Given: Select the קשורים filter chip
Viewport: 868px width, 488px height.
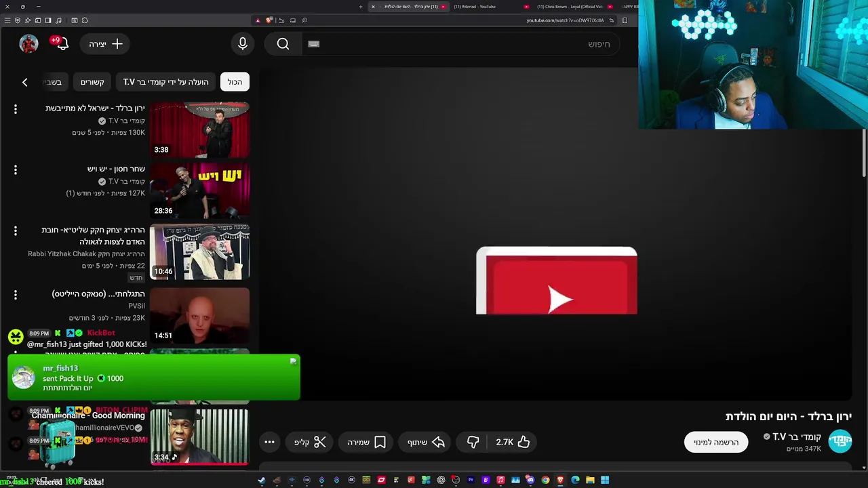Looking at the screenshot, I should (x=92, y=82).
